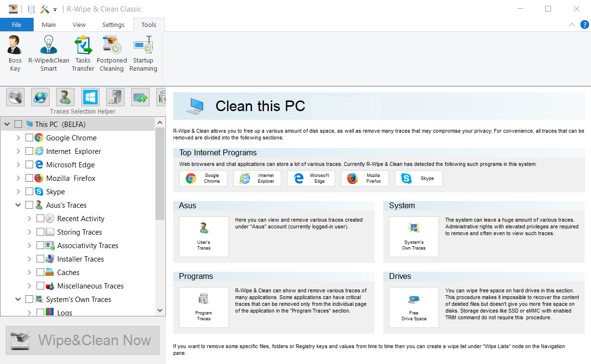
Task: Click the Wipe&Clean Now button
Action: tap(83, 340)
